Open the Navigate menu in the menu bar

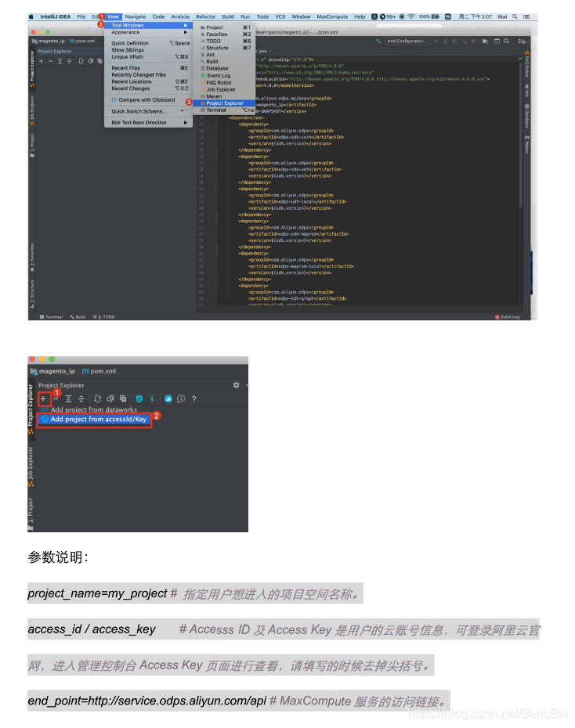[136, 16]
